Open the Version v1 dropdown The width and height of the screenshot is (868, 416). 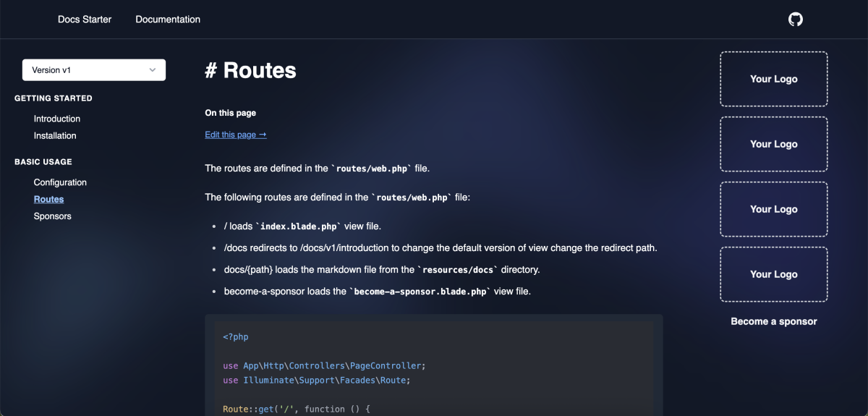click(94, 70)
